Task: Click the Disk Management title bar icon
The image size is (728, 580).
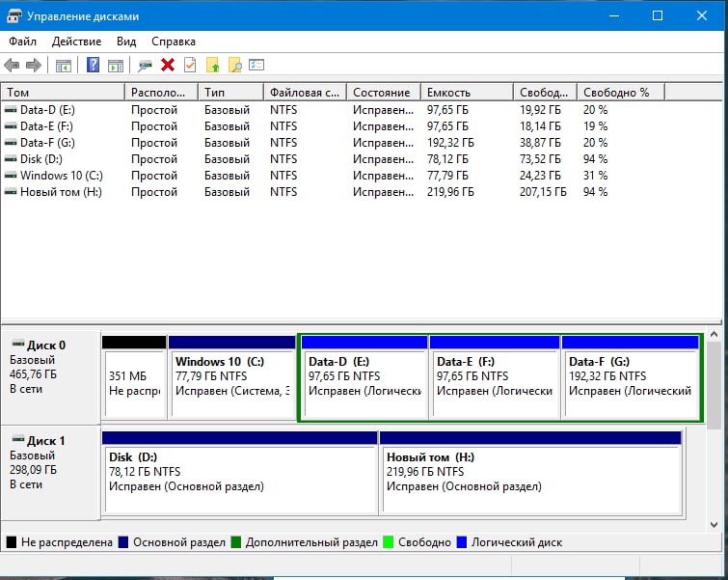Action: 13,16
